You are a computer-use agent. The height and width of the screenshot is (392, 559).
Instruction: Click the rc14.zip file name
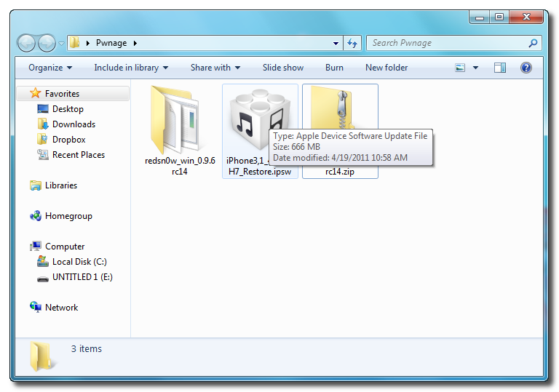pos(339,172)
